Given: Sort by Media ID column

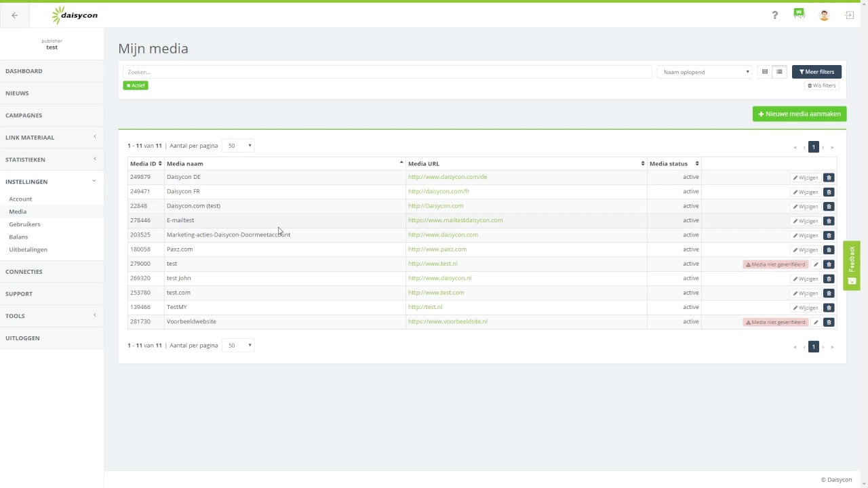Looking at the screenshot, I should click(146, 163).
